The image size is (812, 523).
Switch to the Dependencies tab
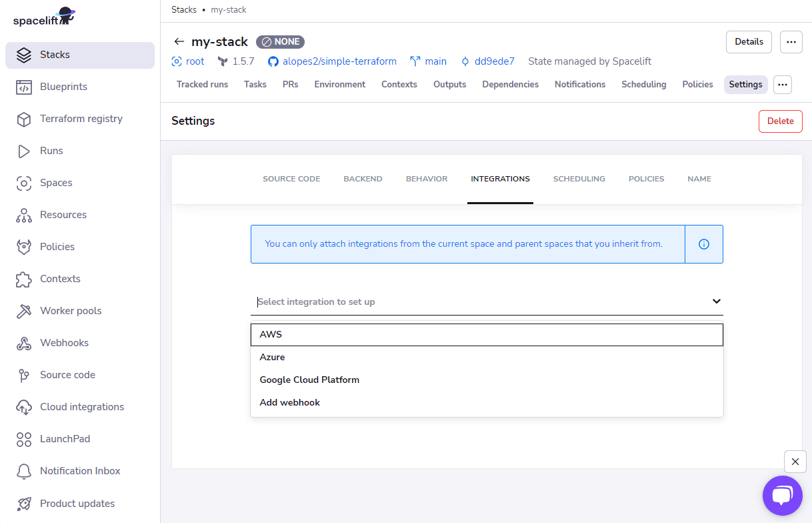[511, 85]
